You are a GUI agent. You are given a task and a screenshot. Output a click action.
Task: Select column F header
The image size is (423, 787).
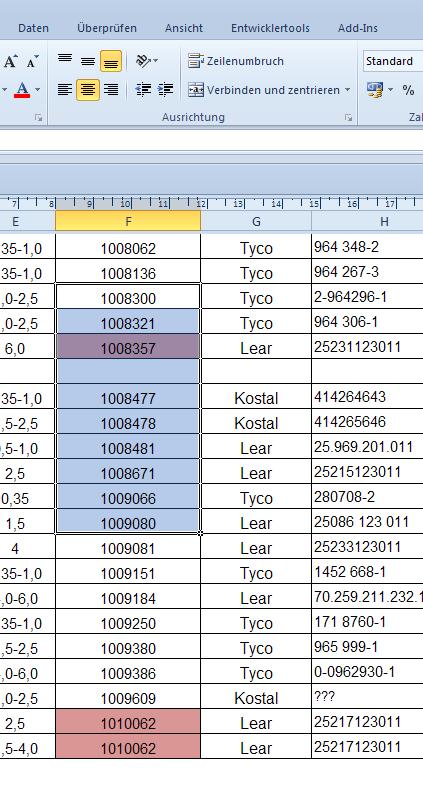point(128,221)
